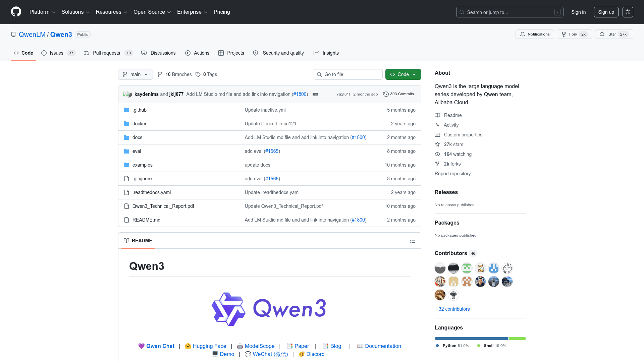Click the appearance settings icon top right

click(628, 12)
